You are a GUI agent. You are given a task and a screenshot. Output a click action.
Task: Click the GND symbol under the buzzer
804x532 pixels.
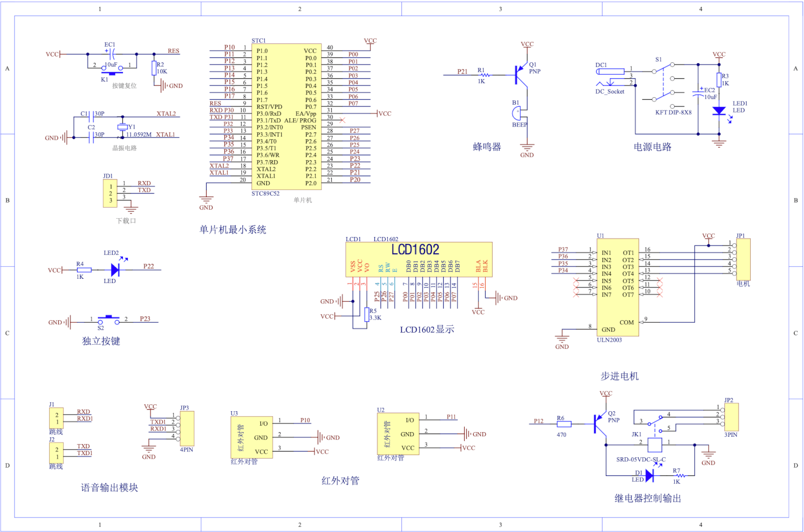527,149
